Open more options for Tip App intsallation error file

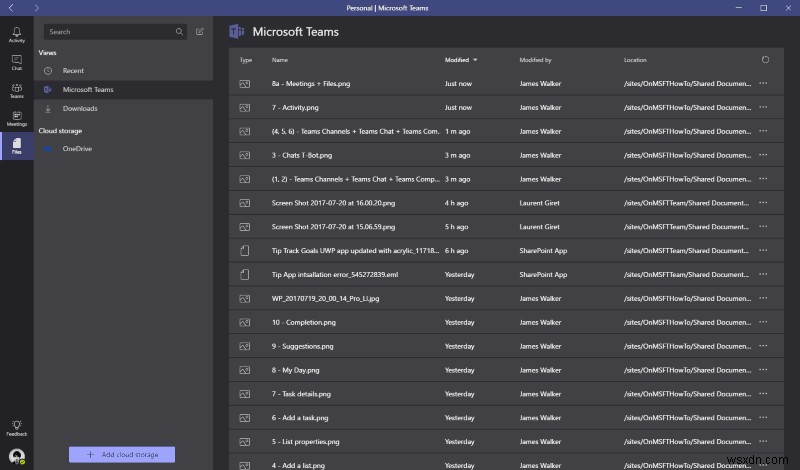pyautogui.click(x=763, y=275)
